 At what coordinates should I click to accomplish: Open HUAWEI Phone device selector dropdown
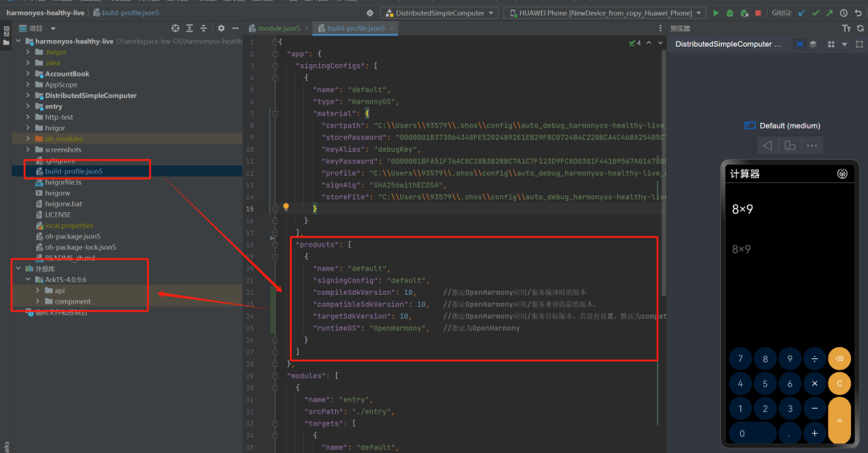604,13
